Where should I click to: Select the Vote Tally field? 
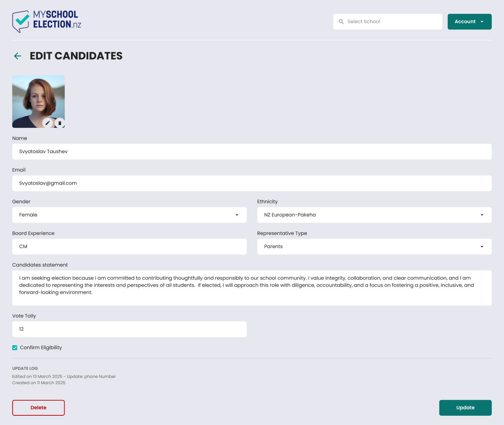[129, 329]
